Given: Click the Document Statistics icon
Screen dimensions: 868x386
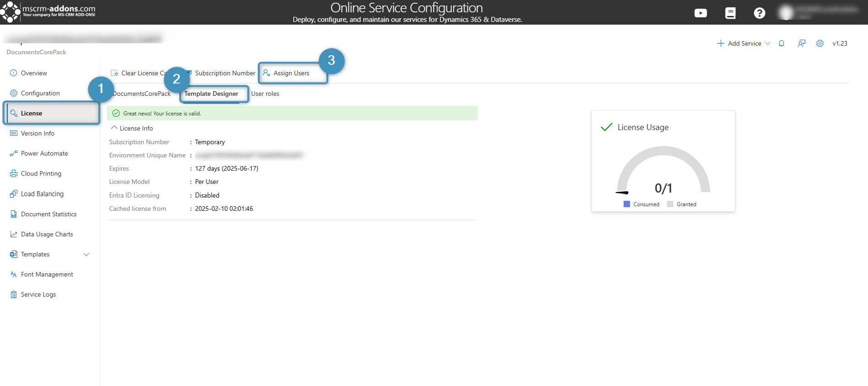Looking at the screenshot, I should click(14, 214).
